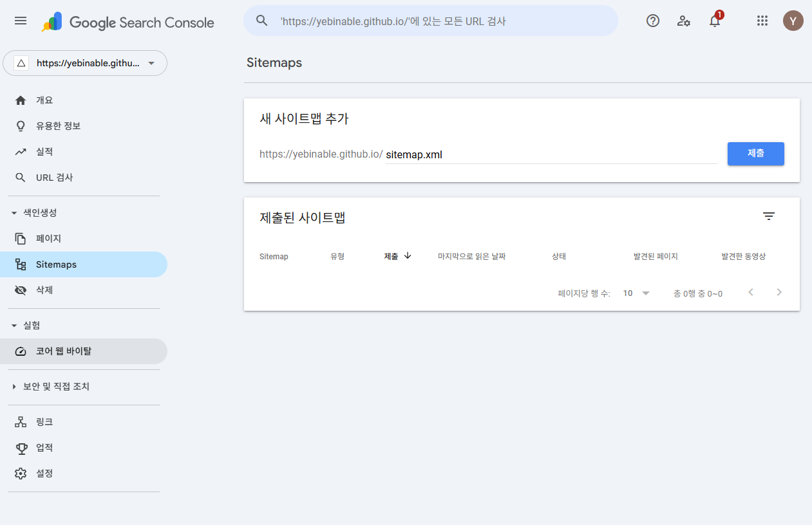Open rows per page dropdown
812x525 pixels.
[636, 293]
